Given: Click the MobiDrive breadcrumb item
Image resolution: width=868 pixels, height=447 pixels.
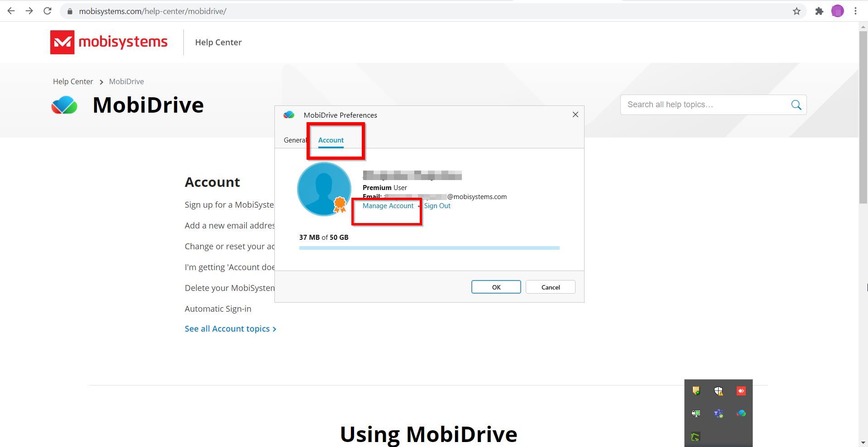Looking at the screenshot, I should (126, 81).
